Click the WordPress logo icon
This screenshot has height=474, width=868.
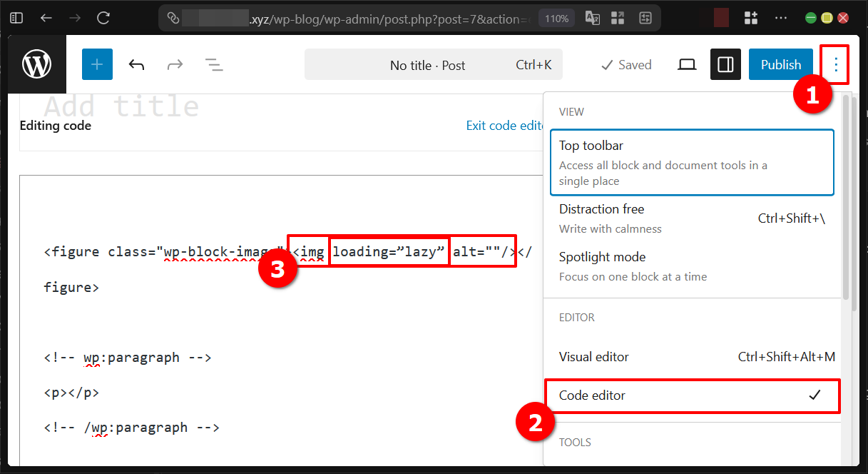click(x=36, y=64)
